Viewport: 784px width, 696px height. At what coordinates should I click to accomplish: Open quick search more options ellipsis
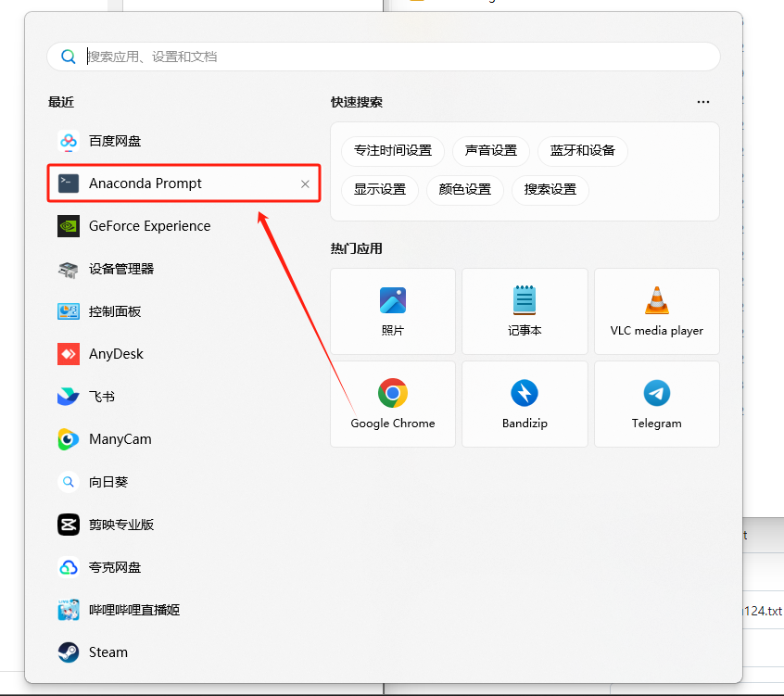(x=703, y=102)
